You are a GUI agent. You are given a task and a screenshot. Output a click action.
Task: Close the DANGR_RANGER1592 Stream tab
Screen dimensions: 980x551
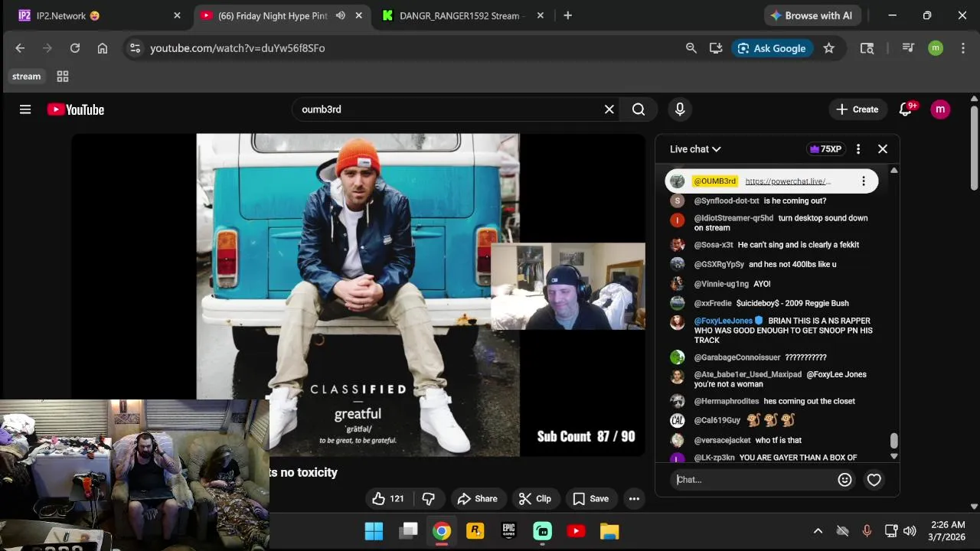click(x=541, y=15)
